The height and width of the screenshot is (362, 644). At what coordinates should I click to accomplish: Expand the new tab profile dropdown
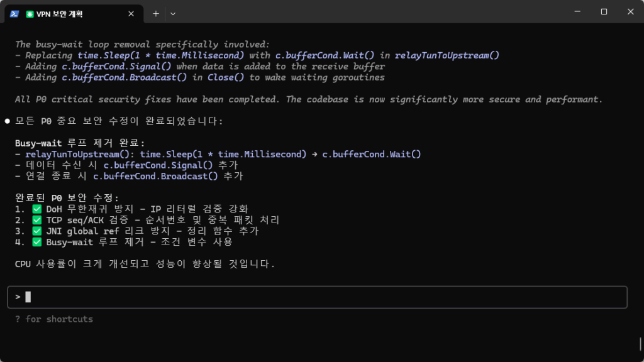[x=173, y=13]
